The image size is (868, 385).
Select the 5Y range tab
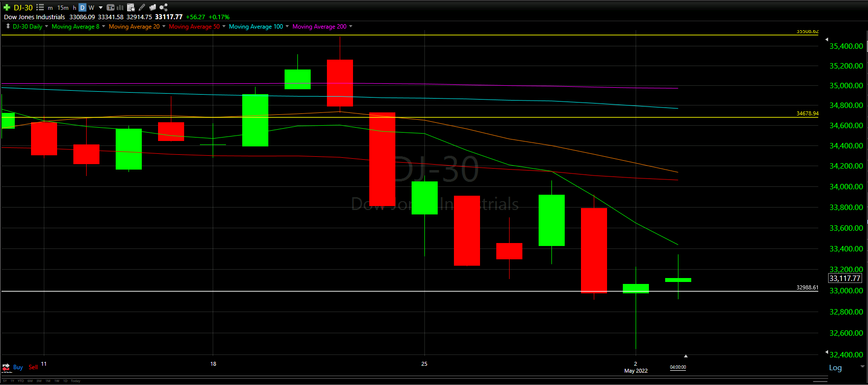tap(5, 381)
